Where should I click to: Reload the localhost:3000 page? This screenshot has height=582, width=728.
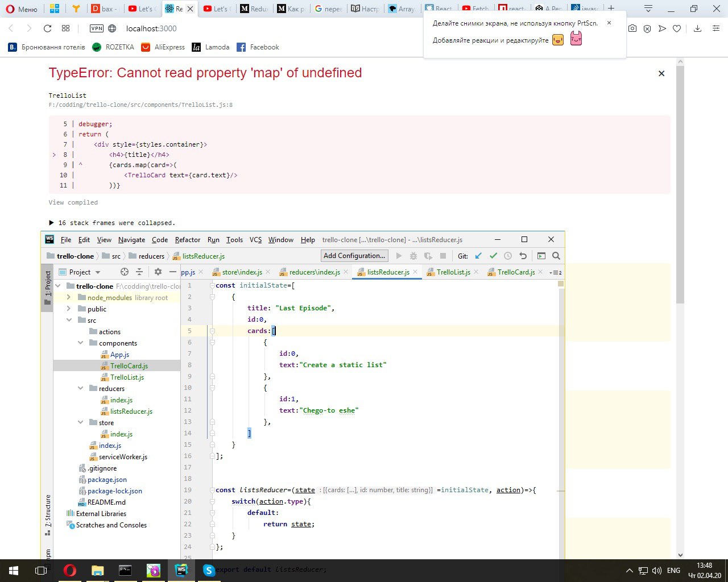click(x=48, y=28)
